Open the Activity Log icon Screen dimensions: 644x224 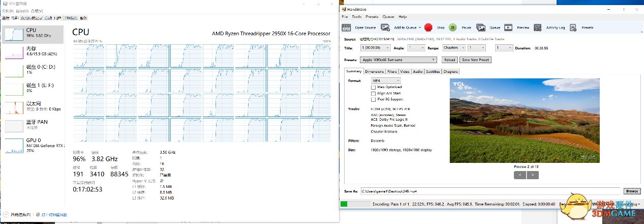coord(538,27)
